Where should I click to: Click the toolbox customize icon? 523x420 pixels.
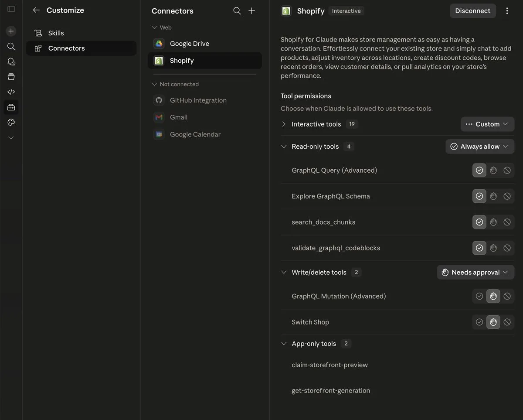[x=11, y=107]
